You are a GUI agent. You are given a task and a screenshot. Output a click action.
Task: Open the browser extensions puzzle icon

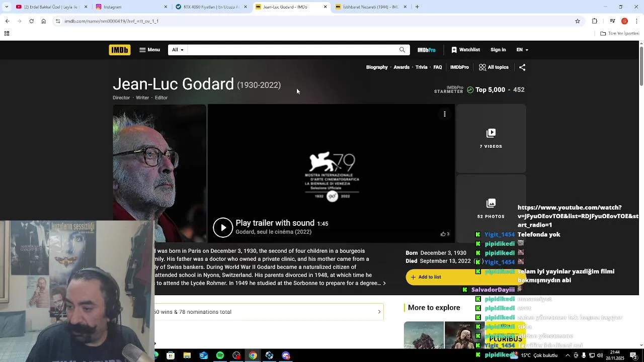point(595,21)
